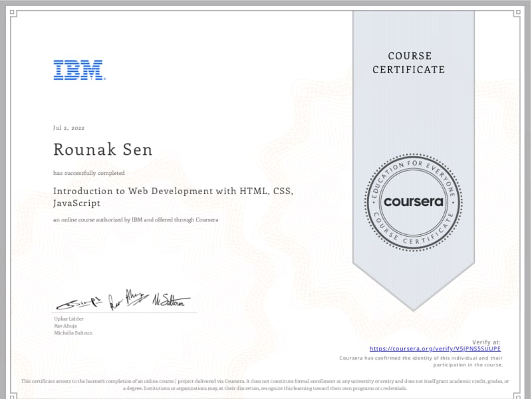Click the Upkar Lidder signature

79,303
